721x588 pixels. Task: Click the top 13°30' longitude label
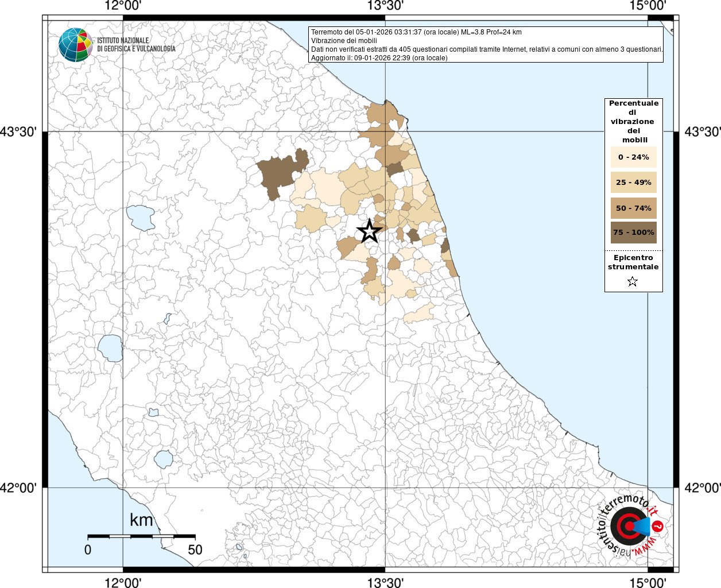coord(385,6)
